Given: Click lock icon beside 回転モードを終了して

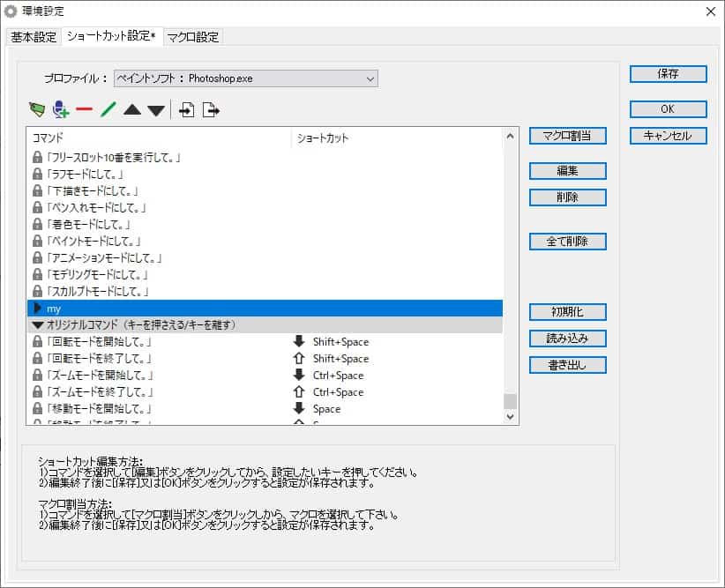Looking at the screenshot, I should point(37,358).
